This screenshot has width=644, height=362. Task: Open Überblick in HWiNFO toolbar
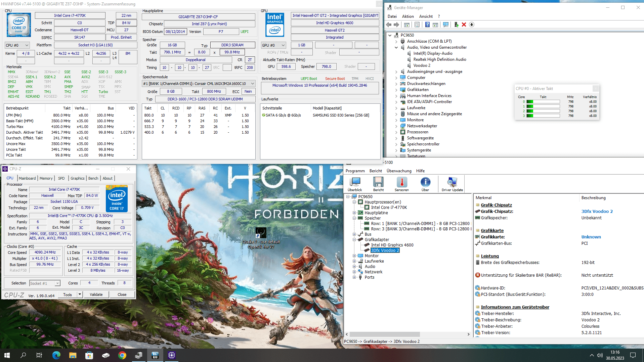[x=355, y=184]
